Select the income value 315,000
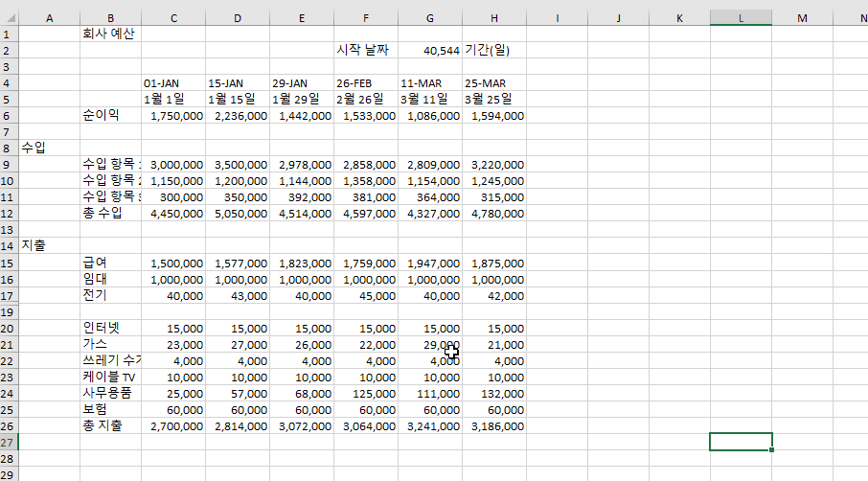Viewport: 868px width, 481px height. click(493, 197)
